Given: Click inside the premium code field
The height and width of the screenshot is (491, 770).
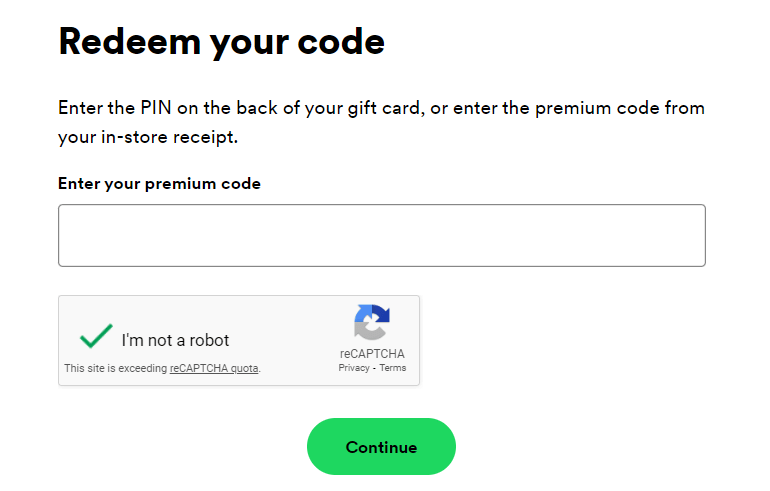Looking at the screenshot, I should [381, 236].
